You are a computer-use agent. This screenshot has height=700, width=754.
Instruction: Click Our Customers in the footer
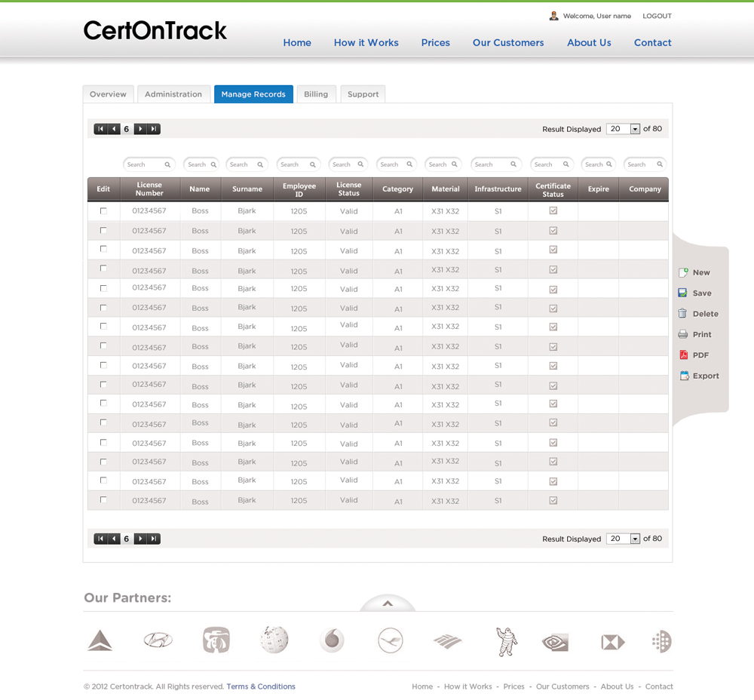coord(562,686)
